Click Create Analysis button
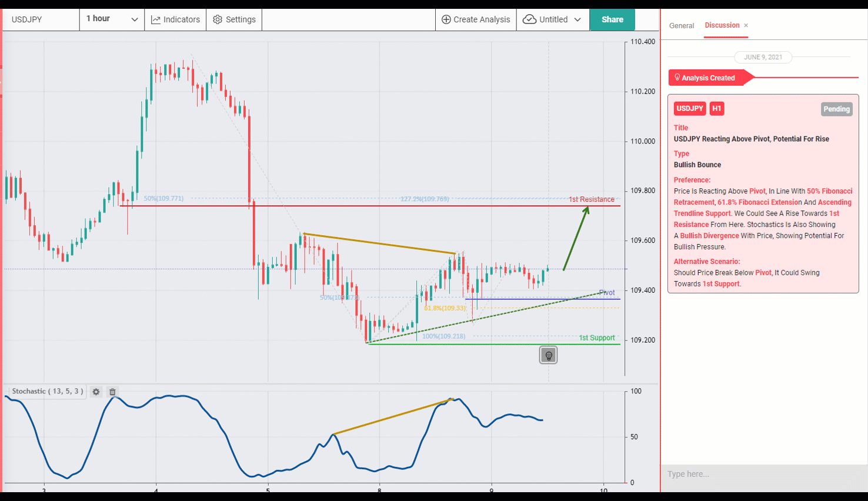Viewport: 868px width, 501px height. click(476, 19)
